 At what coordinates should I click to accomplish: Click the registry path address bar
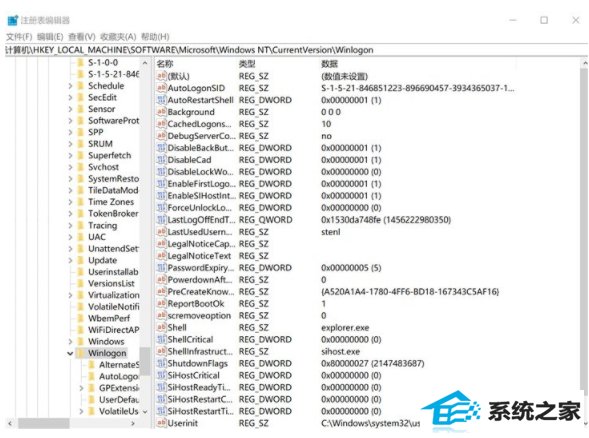click(x=295, y=50)
